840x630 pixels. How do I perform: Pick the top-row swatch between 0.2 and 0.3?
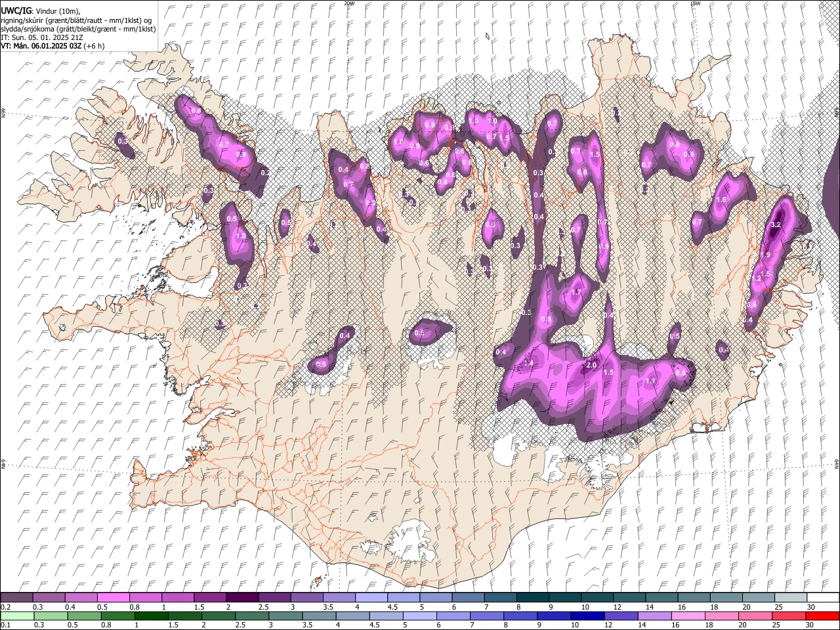click(x=16, y=598)
